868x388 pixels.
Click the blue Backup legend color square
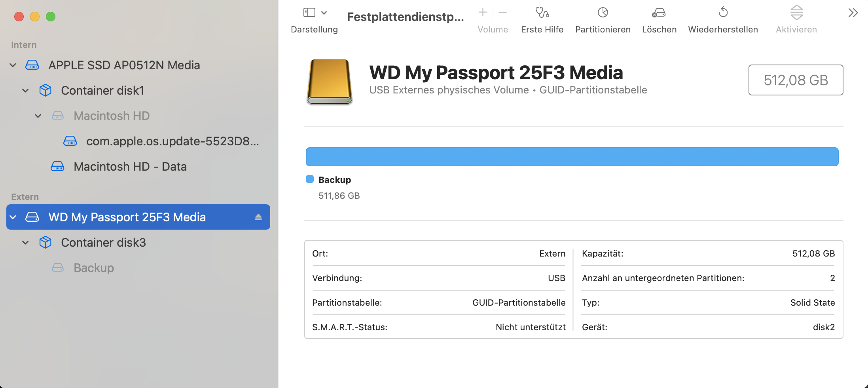(x=310, y=179)
